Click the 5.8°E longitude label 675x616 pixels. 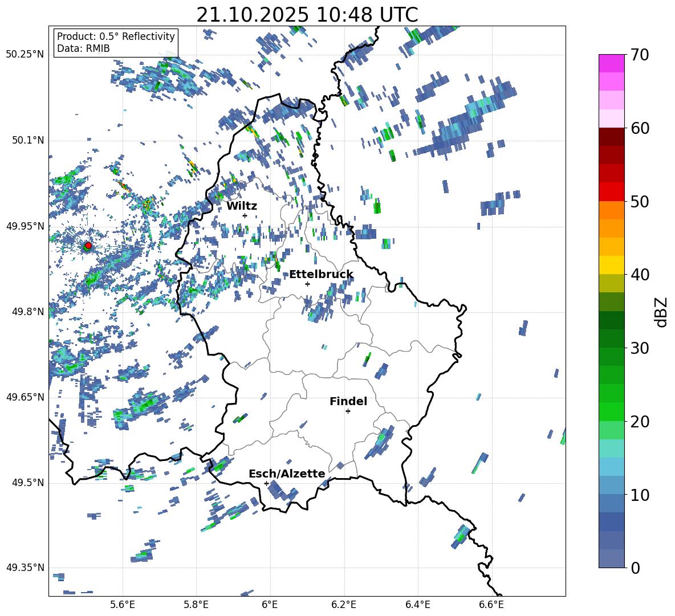coord(196,605)
